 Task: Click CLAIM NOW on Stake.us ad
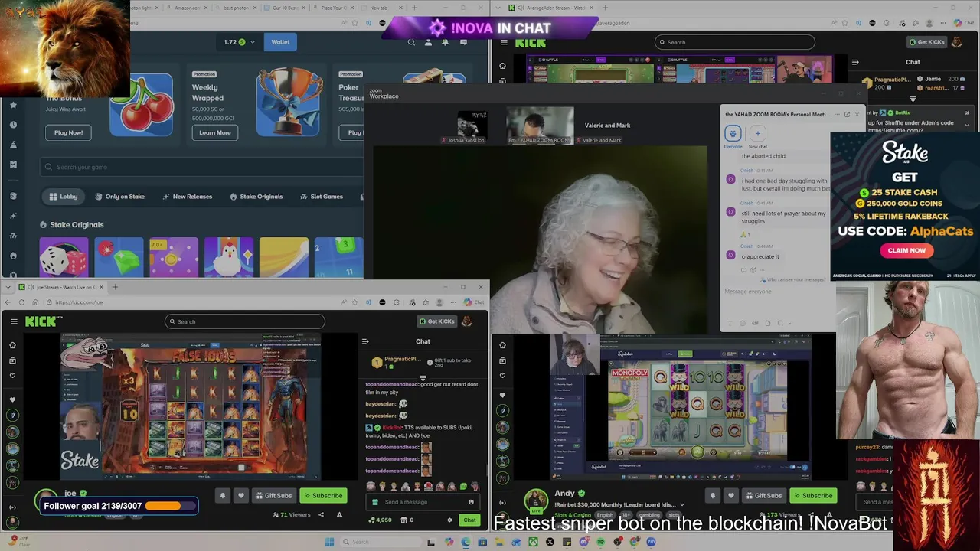pyautogui.click(x=907, y=250)
